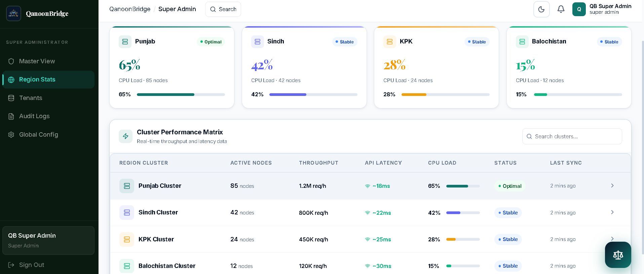The image size is (644, 274).
Task: Expand the Sindh Cluster row chevron
Action: coord(612,212)
